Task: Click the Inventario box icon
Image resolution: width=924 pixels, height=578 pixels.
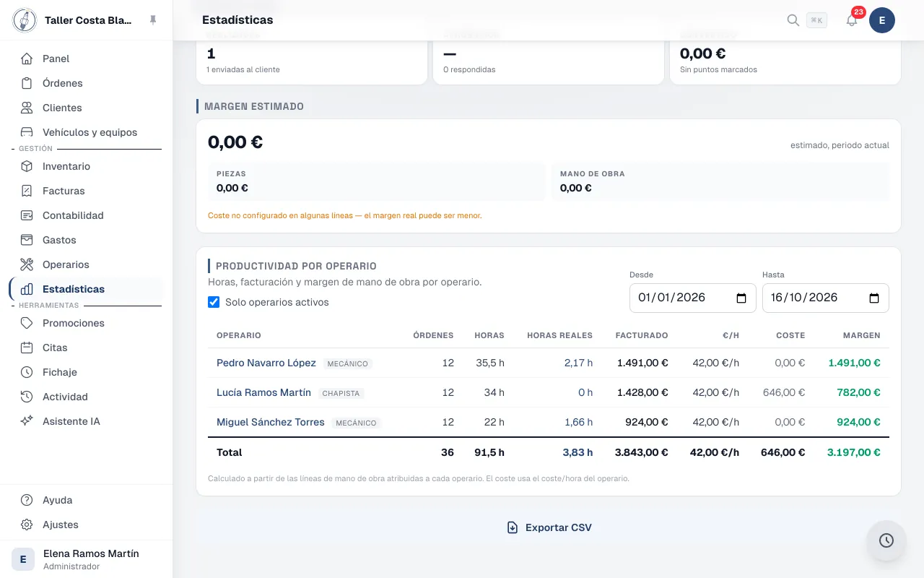Action: [x=27, y=166]
